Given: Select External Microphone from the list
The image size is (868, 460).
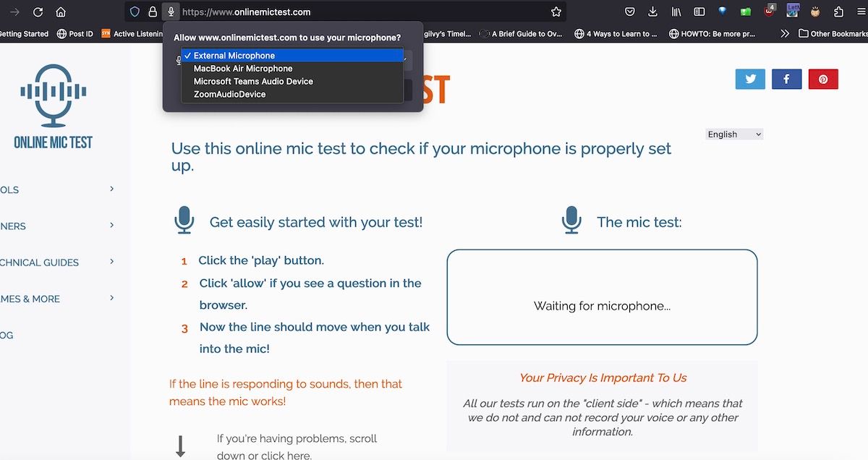Looking at the screenshot, I should (292, 56).
